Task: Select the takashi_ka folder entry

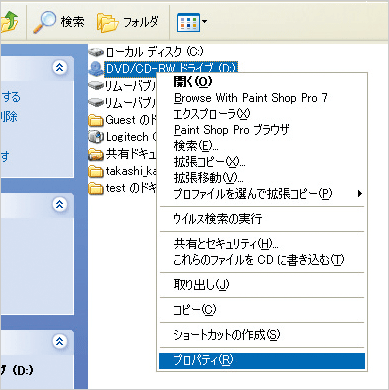Action: tap(123, 171)
